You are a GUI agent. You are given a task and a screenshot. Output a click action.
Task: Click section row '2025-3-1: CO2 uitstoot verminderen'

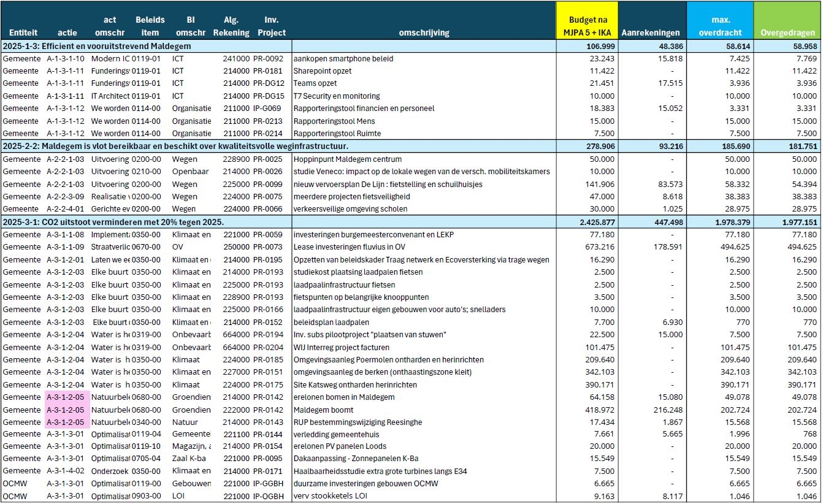pos(411,221)
